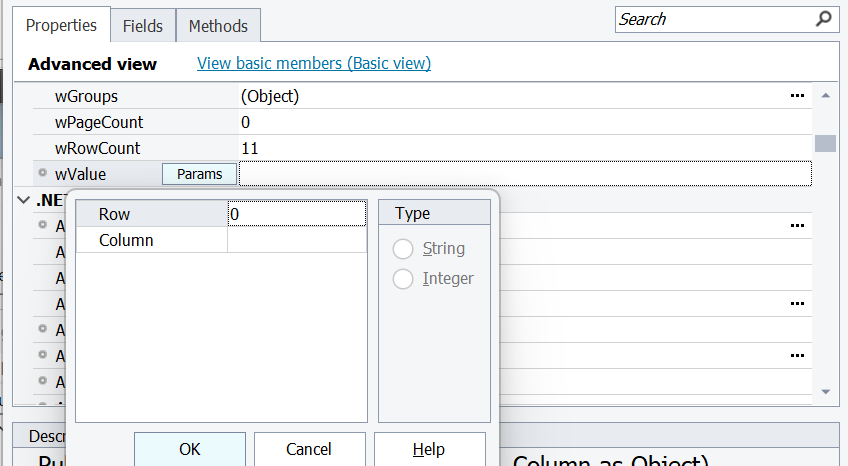Open the wGroups ellipsis button

pyautogui.click(x=797, y=96)
